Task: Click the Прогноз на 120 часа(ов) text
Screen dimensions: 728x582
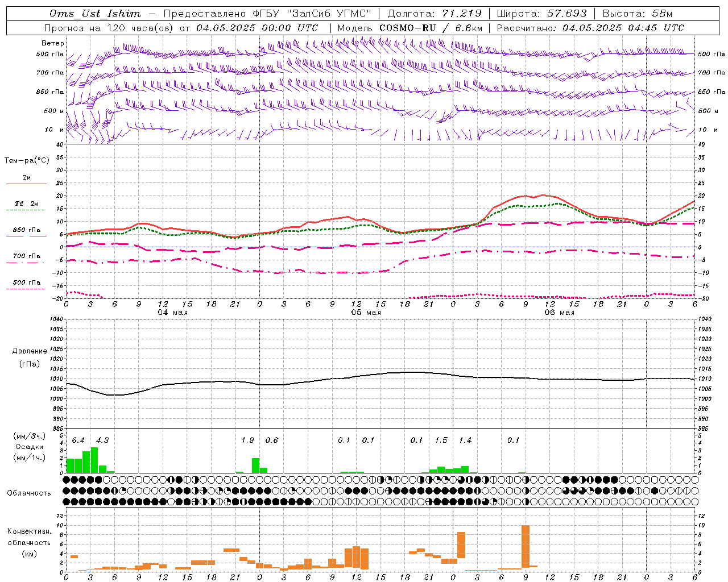Action: click(x=109, y=28)
